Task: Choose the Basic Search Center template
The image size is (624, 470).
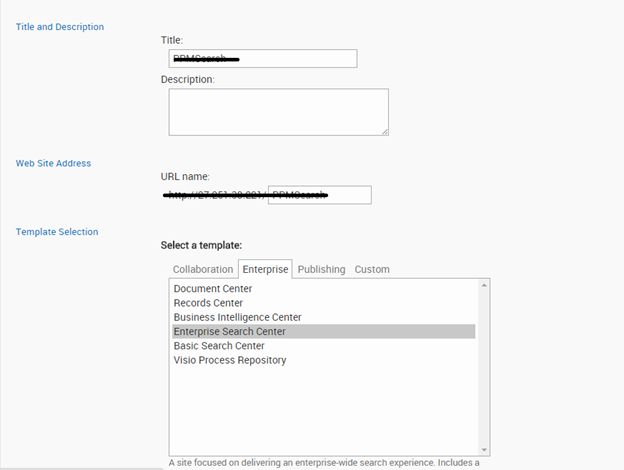Action: point(219,346)
